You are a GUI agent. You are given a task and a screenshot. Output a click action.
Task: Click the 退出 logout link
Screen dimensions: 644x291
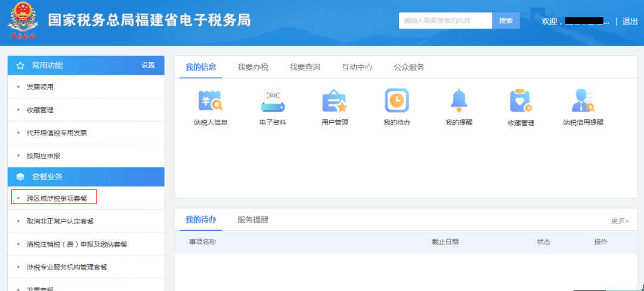tap(630, 21)
